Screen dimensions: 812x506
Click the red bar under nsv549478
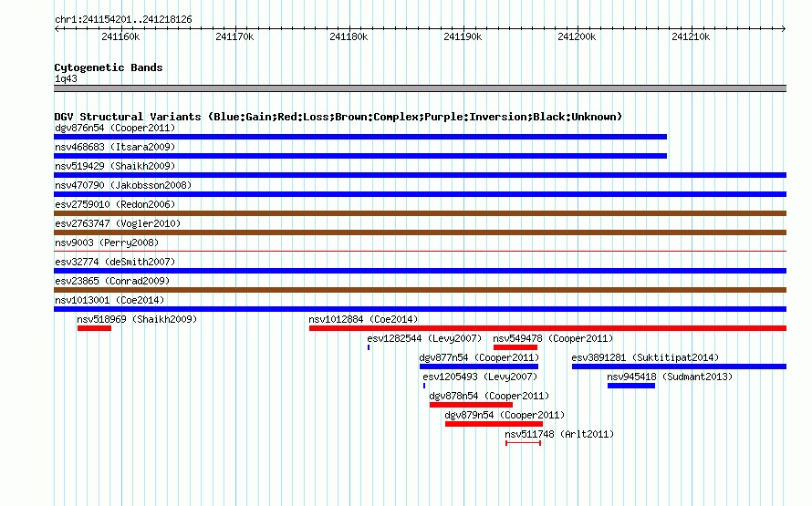(515, 347)
